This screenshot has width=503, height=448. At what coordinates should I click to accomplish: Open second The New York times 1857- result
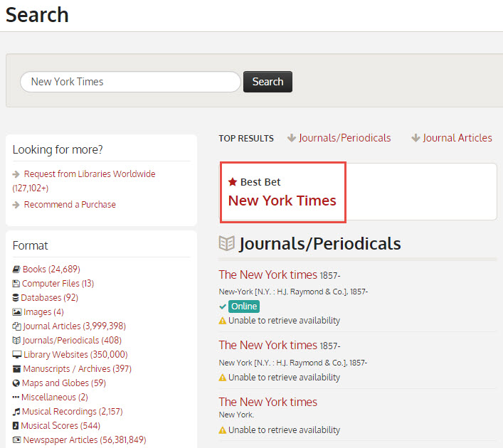268,346
